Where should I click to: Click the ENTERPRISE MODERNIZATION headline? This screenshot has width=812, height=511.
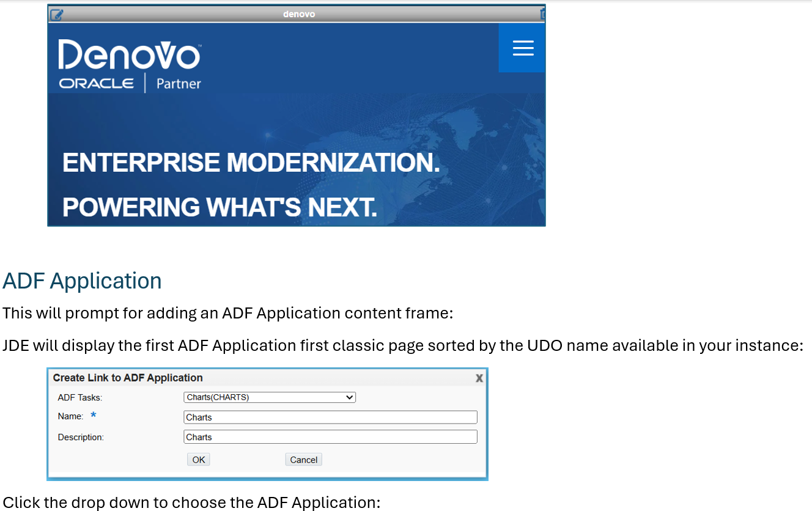click(x=251, y=163)
